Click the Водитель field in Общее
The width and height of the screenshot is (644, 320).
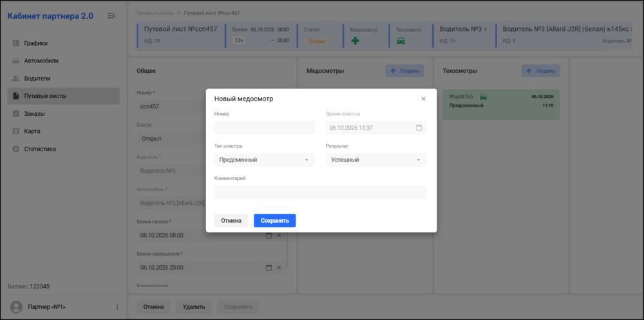click(x=171, y=171)
